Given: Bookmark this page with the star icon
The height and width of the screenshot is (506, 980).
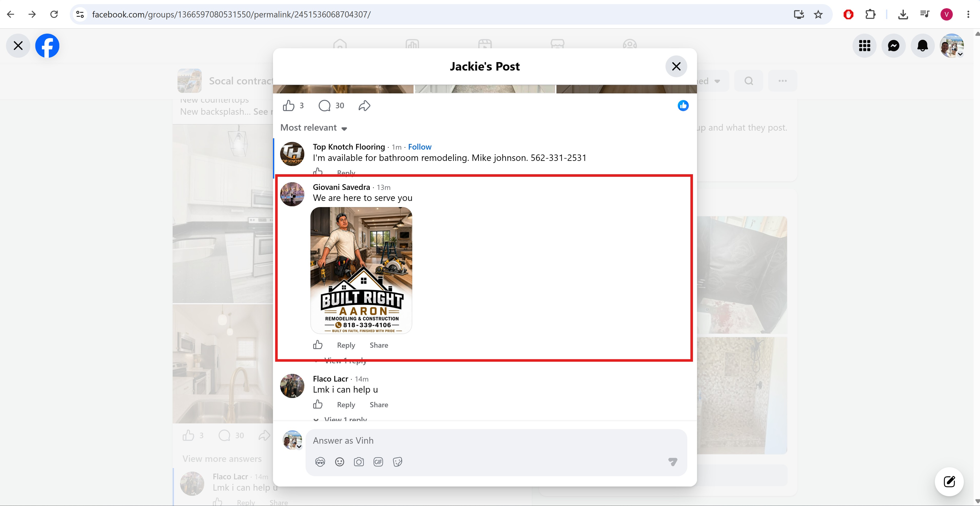Looking at the screenshot, I should [x=818, y=14].
